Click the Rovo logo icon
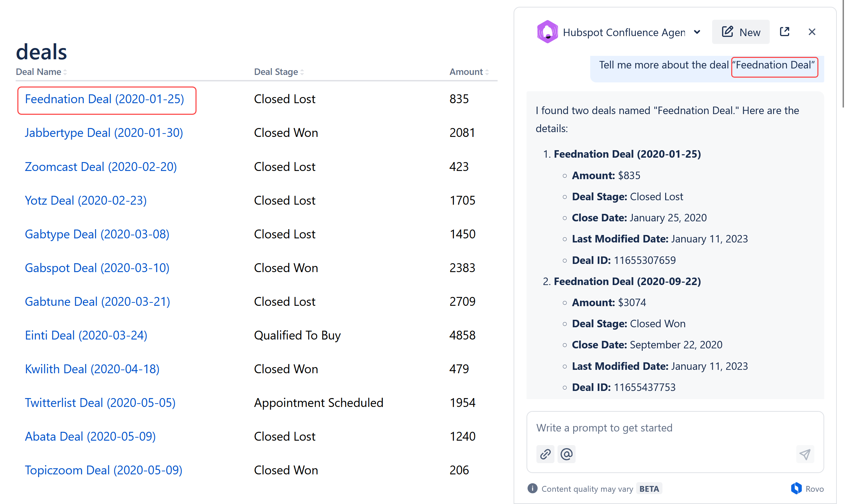The image size is (846, 504). (x=796, y=488)
